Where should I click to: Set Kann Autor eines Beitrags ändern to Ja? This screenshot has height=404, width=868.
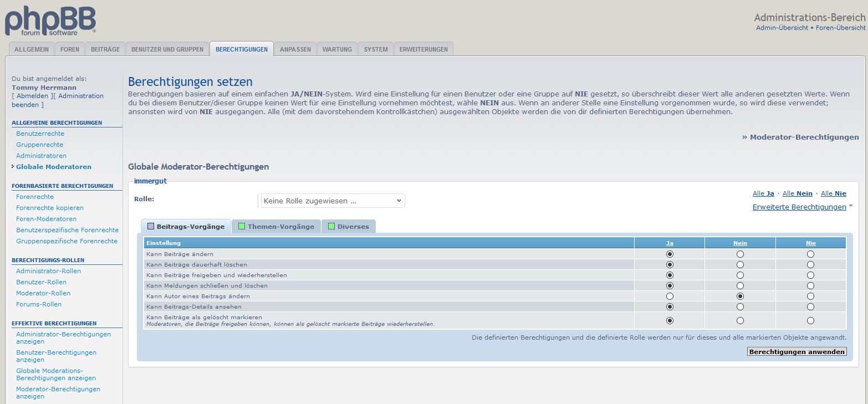(x=670, y=296)
